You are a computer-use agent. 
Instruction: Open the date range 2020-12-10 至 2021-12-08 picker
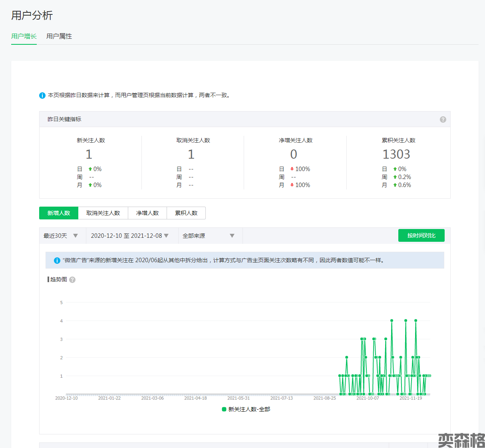click(x=129, y=236)
